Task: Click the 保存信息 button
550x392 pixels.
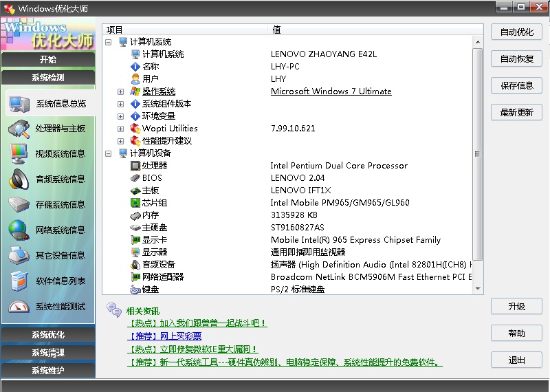Action: (x=517, y=86)
